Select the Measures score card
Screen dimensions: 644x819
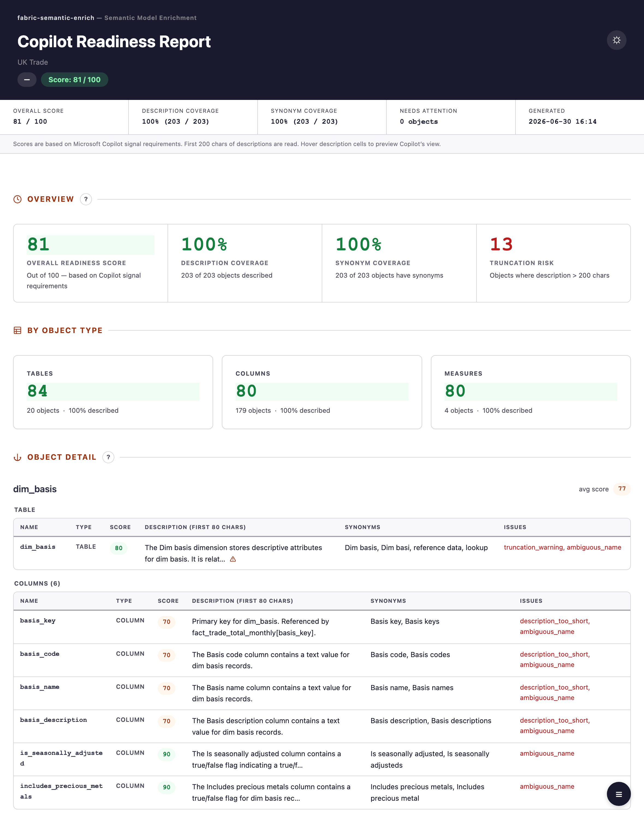[x=530, y=392]
